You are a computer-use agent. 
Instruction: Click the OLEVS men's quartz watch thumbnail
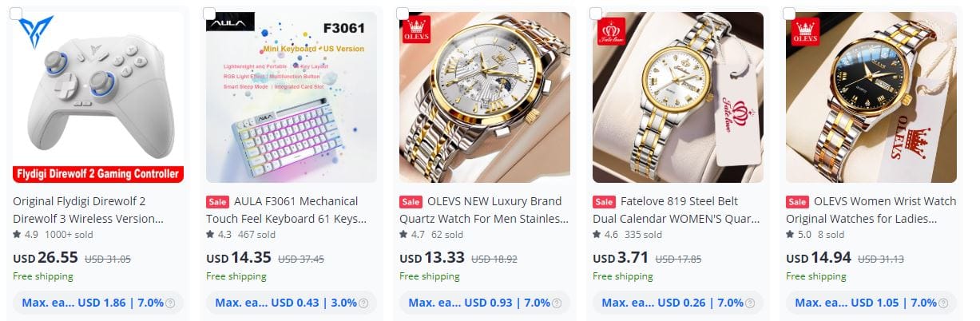click(x=485, y=97)
